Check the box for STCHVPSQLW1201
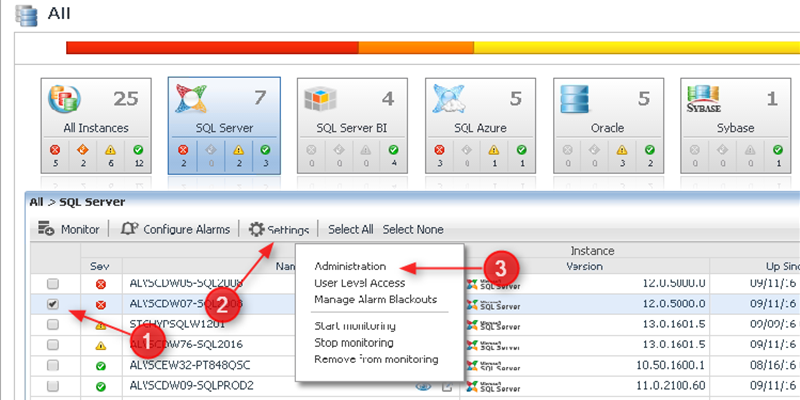Viewport: 800px width, 400px height. tap(53, 324)
